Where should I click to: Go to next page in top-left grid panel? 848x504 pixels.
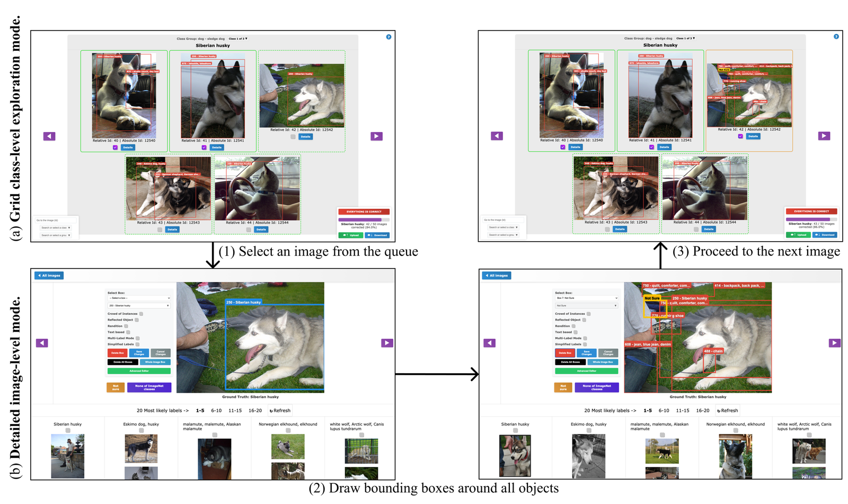click(x=376, y=136)
